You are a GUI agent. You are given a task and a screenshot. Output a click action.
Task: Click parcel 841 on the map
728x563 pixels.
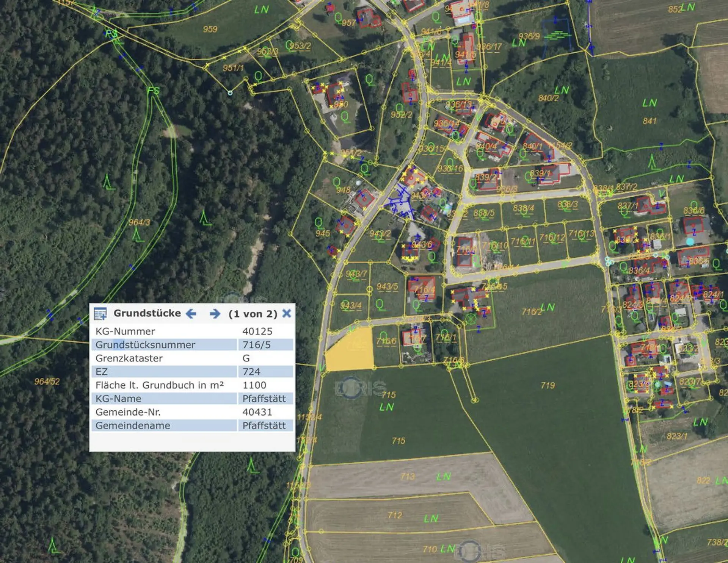click(650, 121)
